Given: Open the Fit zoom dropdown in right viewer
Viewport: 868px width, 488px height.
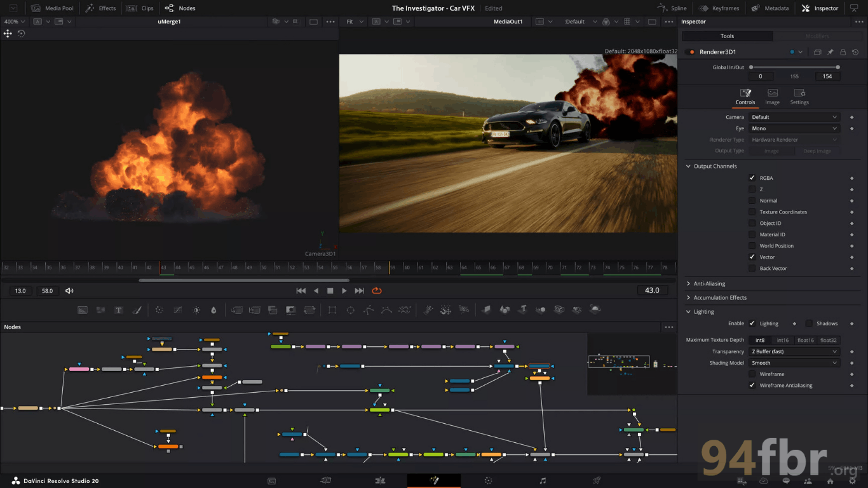Looking at the screenshot, I should point(355,22).
